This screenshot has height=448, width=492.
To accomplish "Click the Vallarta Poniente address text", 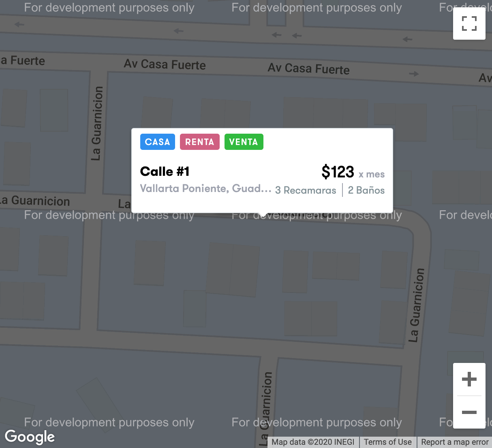I will (205, 188).
